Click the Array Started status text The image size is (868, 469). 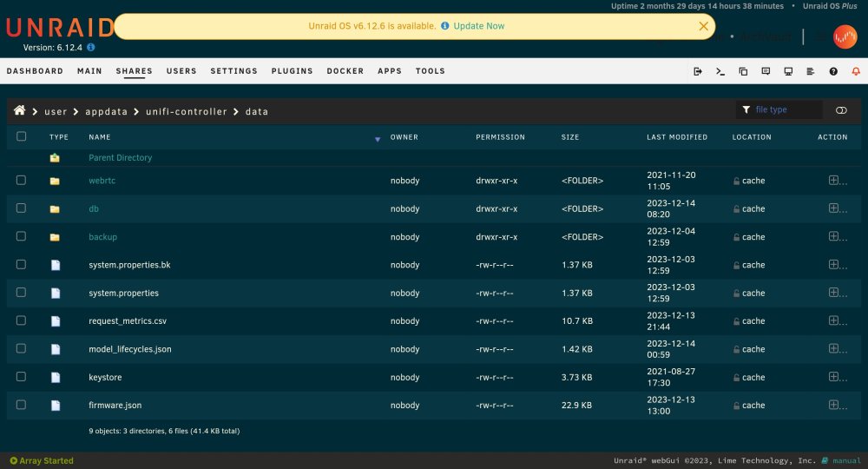46,460
